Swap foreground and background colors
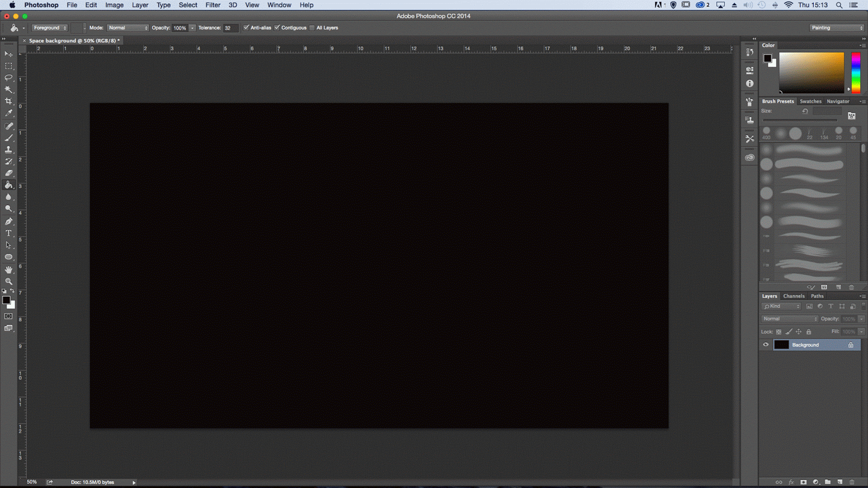This screenshot has height=488, width=868. [12, 291]
